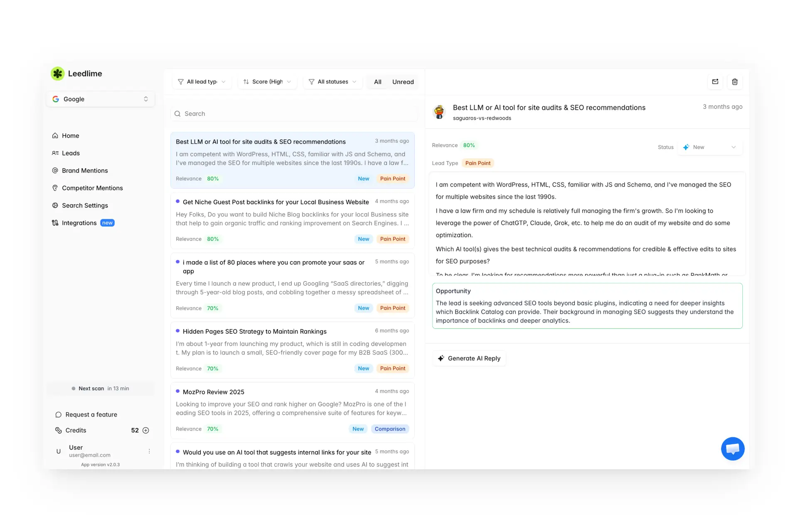This screenshot has height=532, width=798.
Task: Switch the Google source account selector
Action: [x=100, y=99]
